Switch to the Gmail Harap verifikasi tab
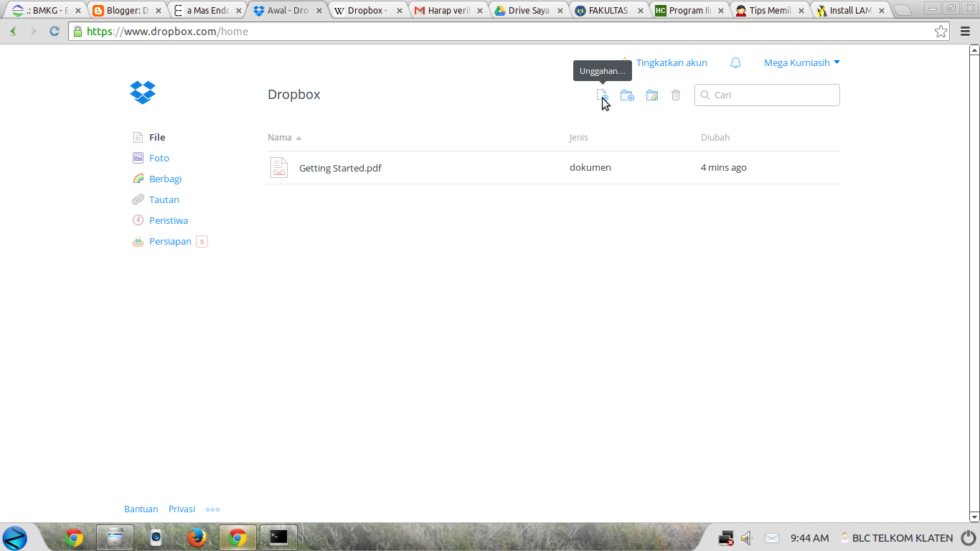The image size is (980, 551). pyautogui.click(x=446, y=11)
